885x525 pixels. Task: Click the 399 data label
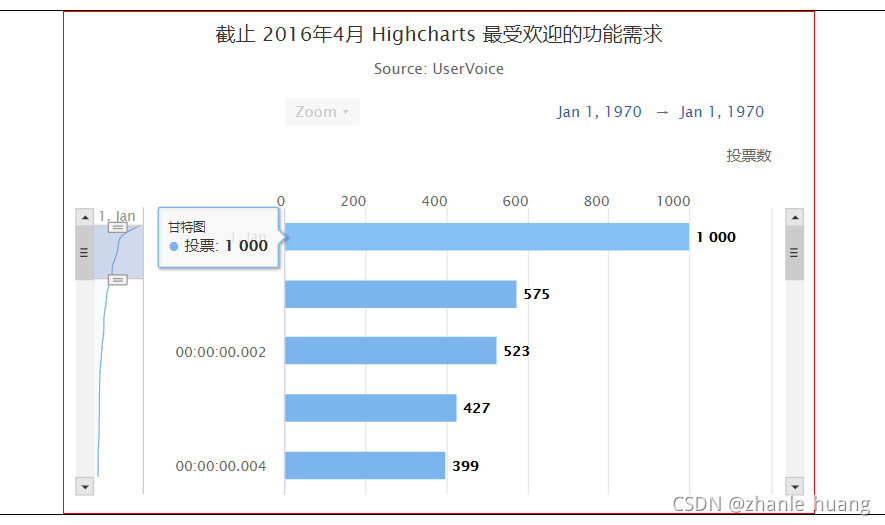pos(466,466)
